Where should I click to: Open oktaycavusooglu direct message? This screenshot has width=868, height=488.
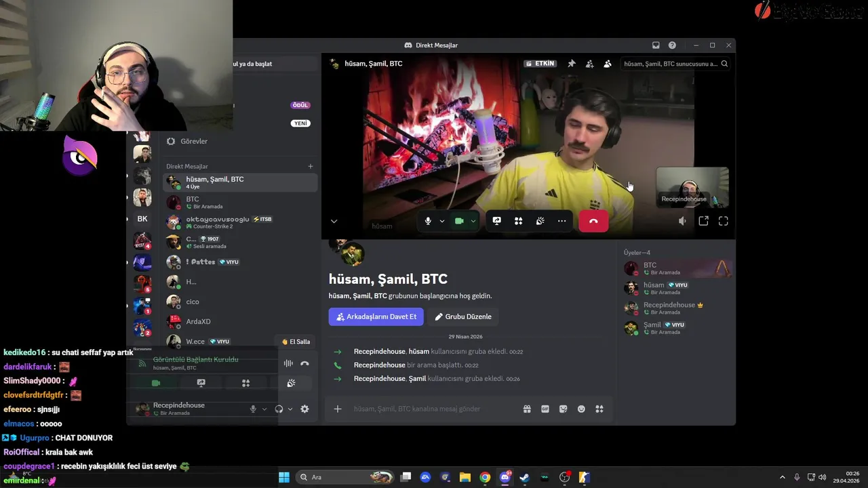(x=241, y=222)
